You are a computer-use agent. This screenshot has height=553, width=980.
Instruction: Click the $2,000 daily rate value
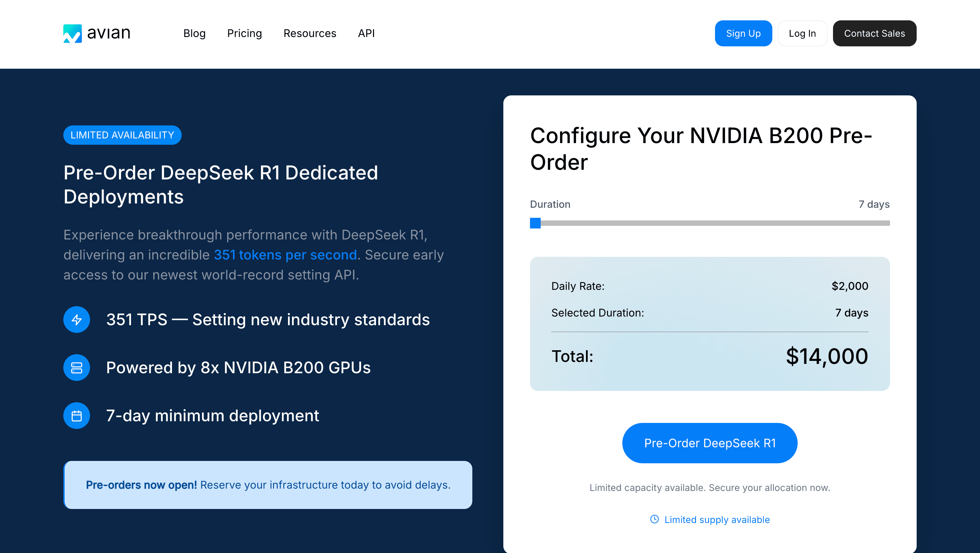pos(850,286)
